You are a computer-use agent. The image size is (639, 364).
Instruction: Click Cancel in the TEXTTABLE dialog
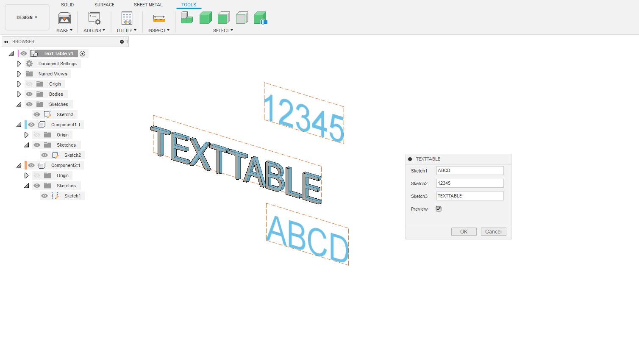[493, 232]
